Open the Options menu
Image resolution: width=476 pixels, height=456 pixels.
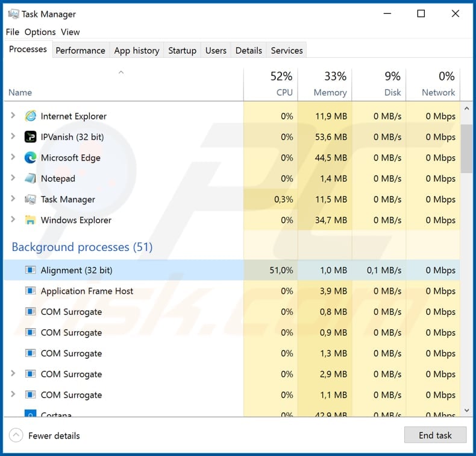[40, 32]
